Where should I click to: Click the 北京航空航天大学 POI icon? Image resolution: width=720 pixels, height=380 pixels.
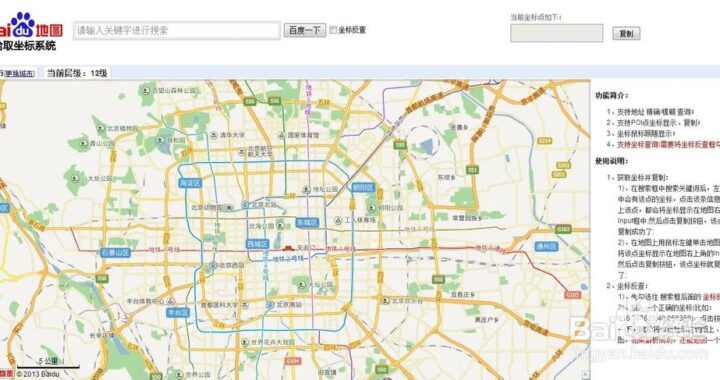pyautogui.click(x=242, y=151)
